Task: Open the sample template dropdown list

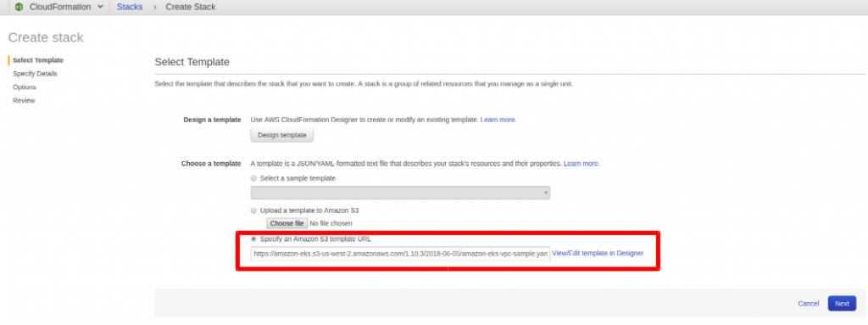Action: 400,193
